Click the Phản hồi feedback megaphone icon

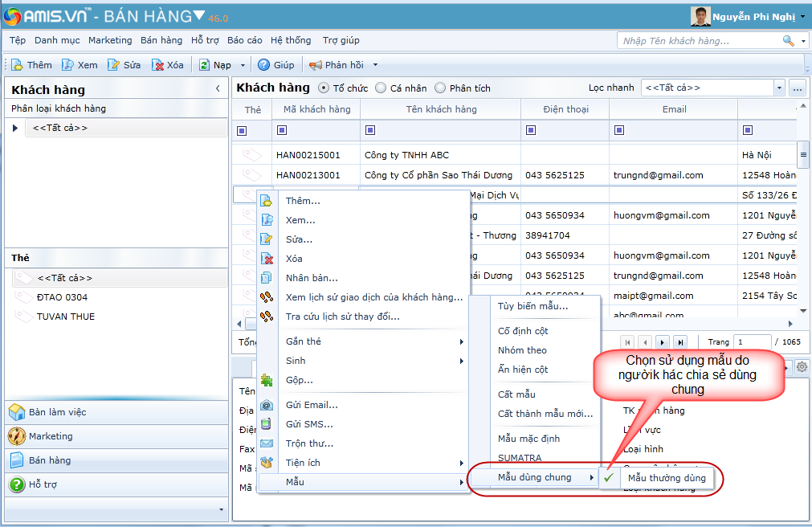coord(316,65)
